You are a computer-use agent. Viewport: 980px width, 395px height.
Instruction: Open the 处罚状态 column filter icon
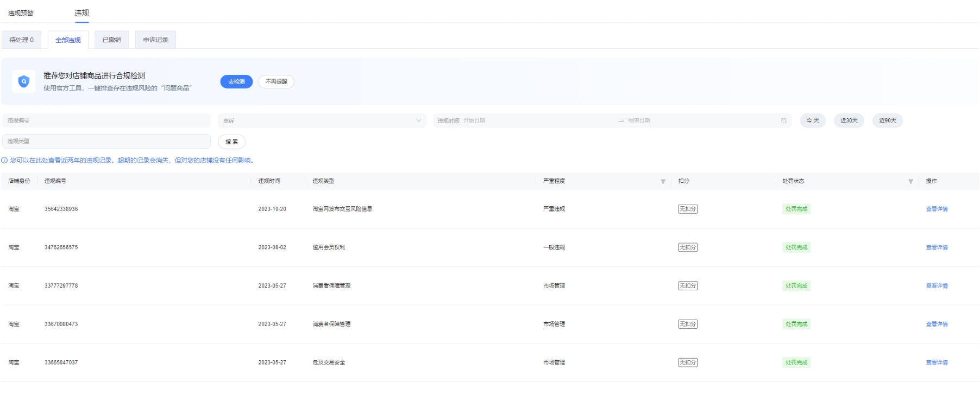910,181
